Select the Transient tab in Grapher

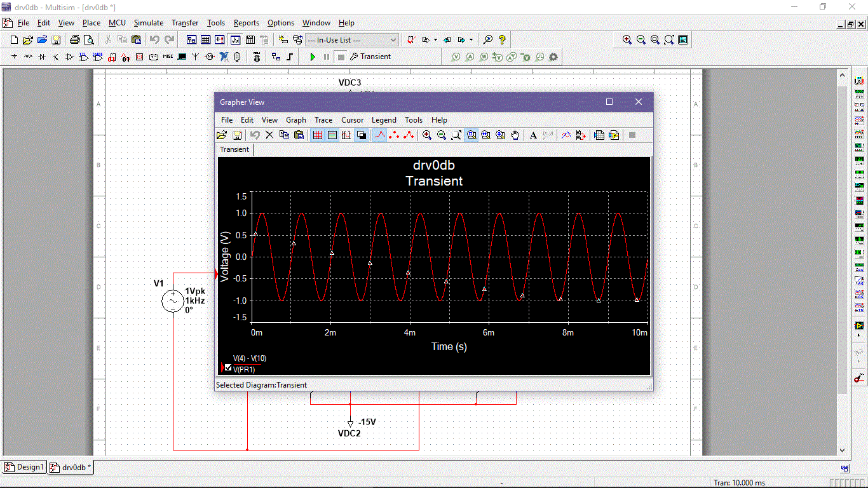click(x=234, y=150)
